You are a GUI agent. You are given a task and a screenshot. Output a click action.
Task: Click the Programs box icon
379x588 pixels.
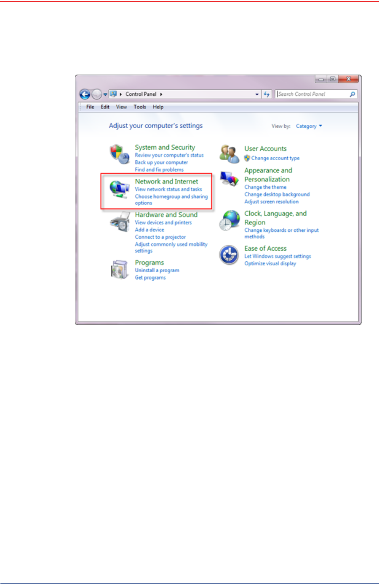(x=119, y=269)
